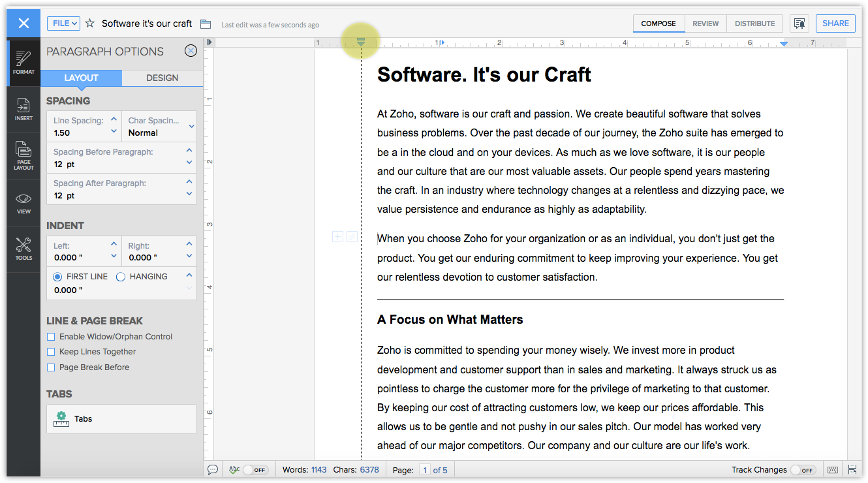Enable Widow/Orphan Control checkbox

click(51, 337)
